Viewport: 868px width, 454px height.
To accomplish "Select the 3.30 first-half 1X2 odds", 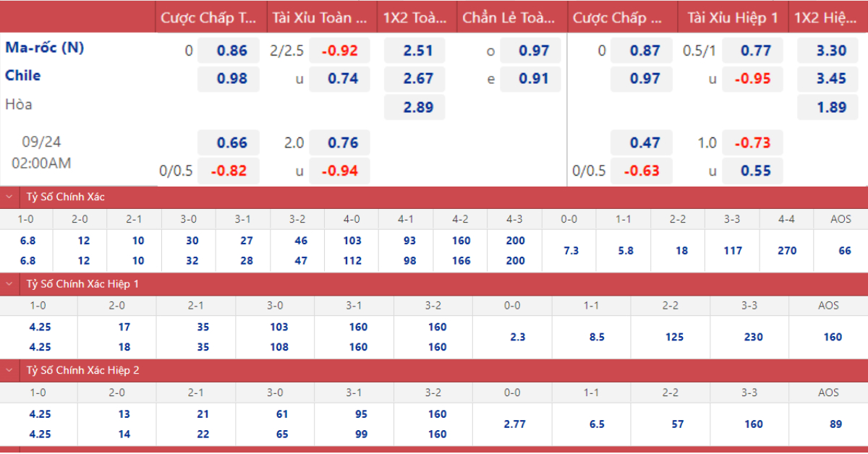I will [x=831, y=51].
